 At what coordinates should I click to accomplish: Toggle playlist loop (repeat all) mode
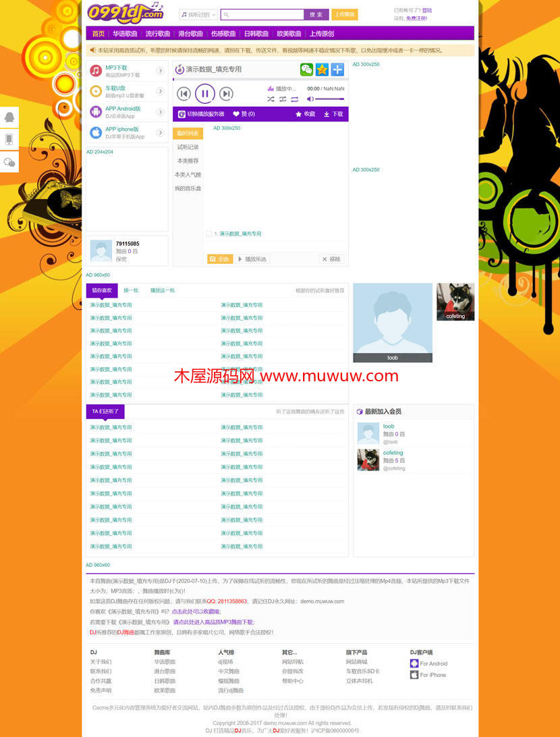(x=295, y=99)
